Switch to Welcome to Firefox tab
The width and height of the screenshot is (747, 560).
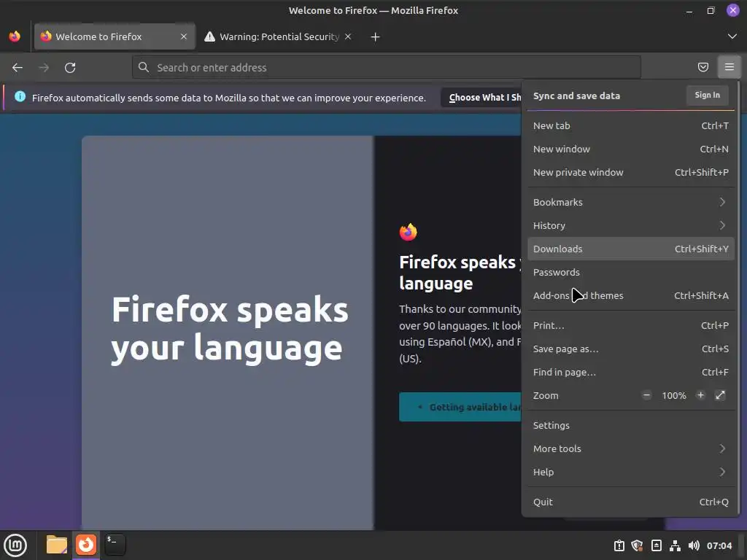tap(115, 36)
